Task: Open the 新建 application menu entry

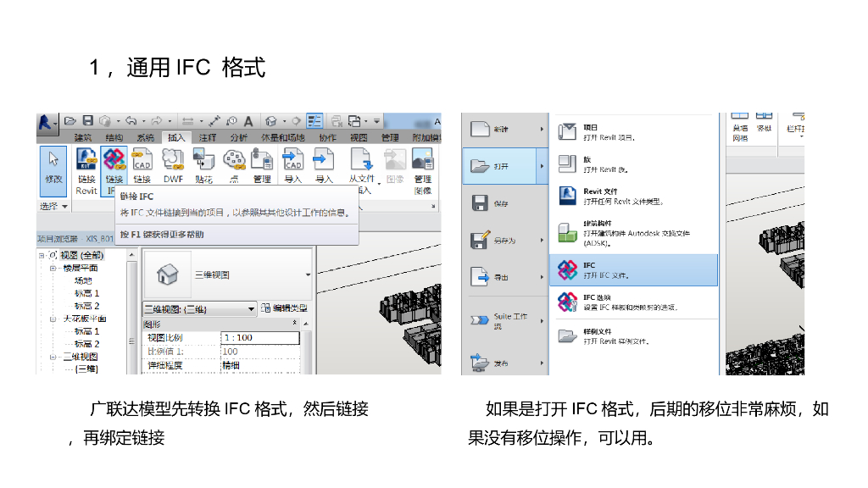Action: 505,129
